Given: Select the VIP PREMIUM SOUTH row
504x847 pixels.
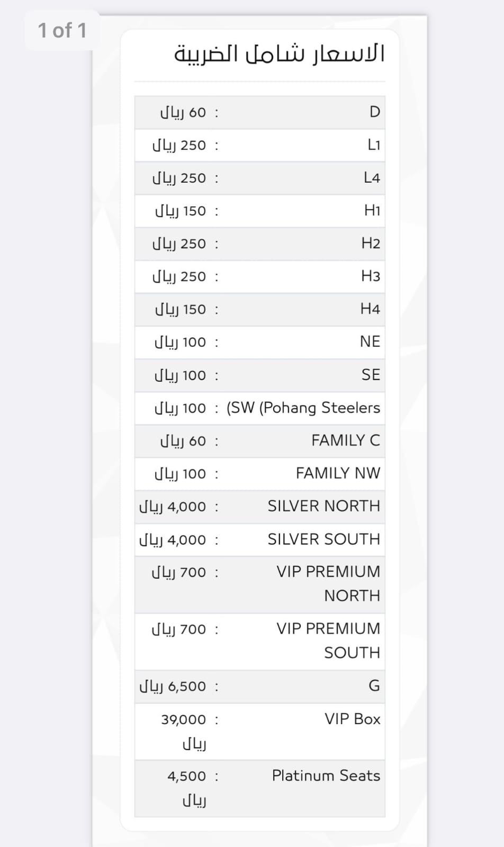Looking at the screenshot, I should [x=259, y=641].
